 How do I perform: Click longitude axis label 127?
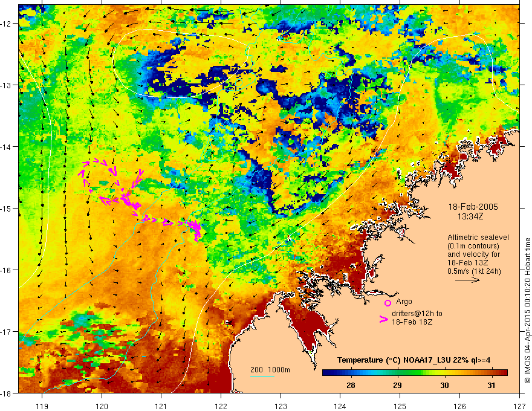[519, 406]
